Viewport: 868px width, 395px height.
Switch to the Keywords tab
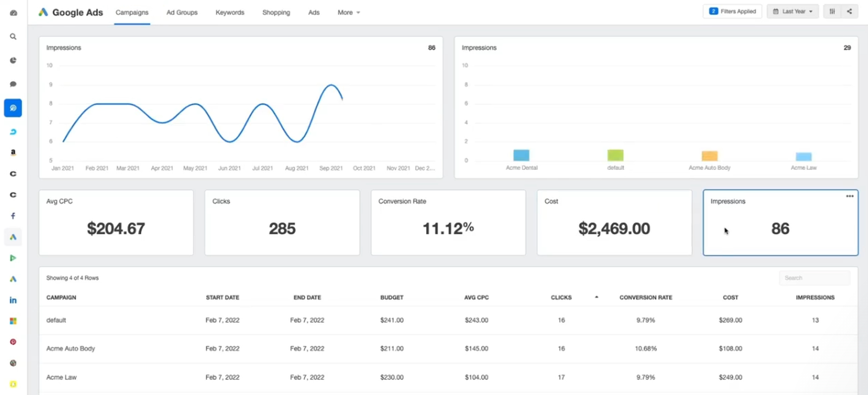tap(230, 12)
